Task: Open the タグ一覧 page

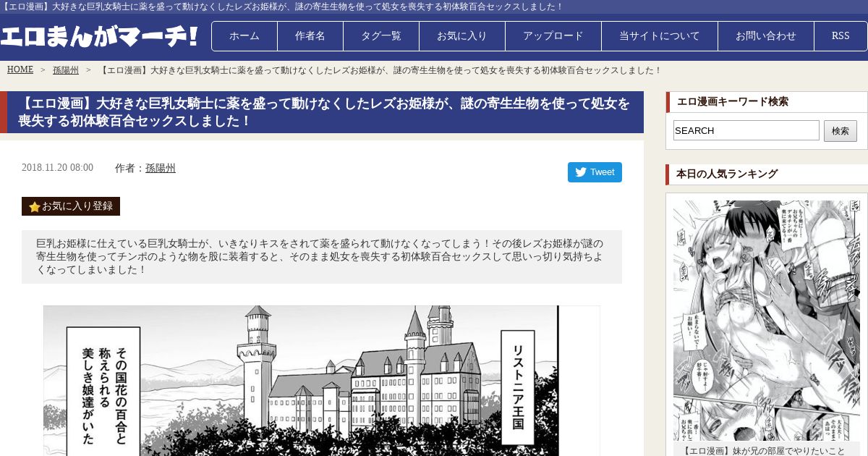Action: point(381,36)
